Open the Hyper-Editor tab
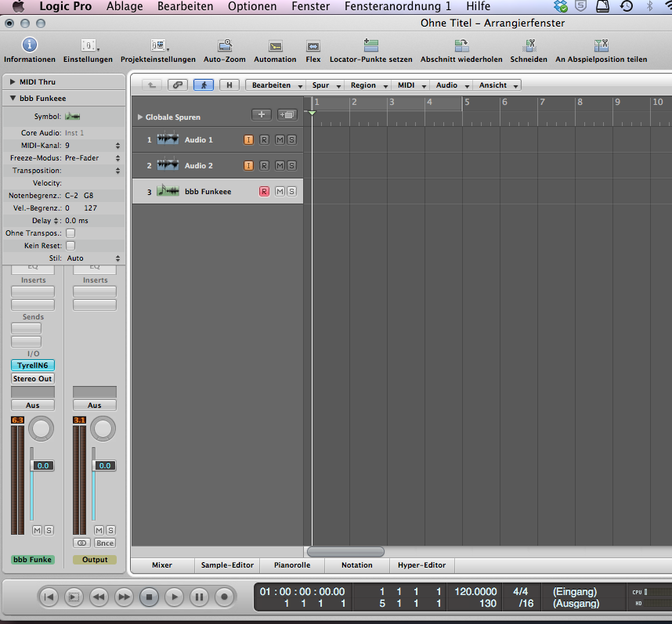Image resolution: width=672 pixels, height=624 pixels. (421, 565)
